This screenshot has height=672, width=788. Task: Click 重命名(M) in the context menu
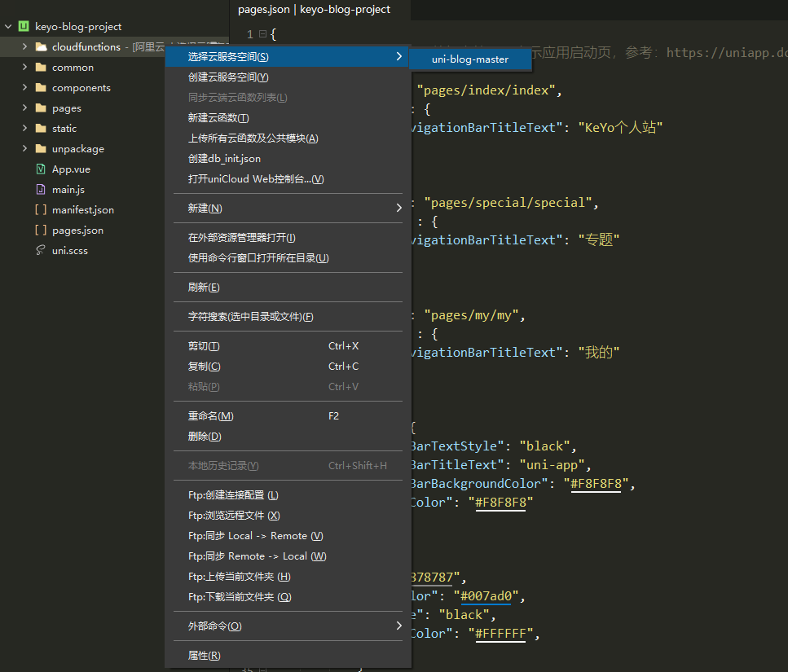(x=210, y=416)
